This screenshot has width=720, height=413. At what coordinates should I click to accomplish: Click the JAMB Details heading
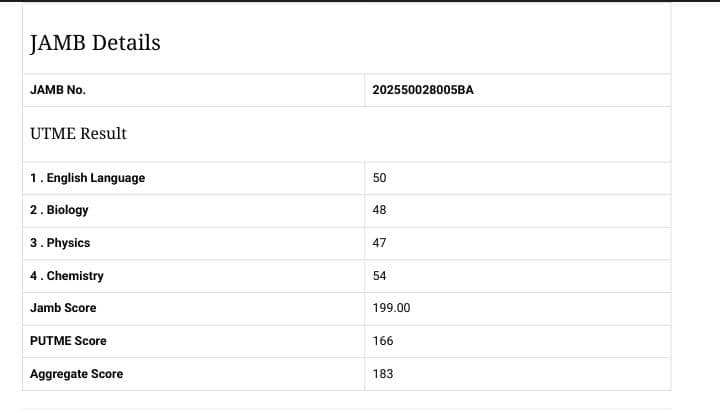(95, 43)
